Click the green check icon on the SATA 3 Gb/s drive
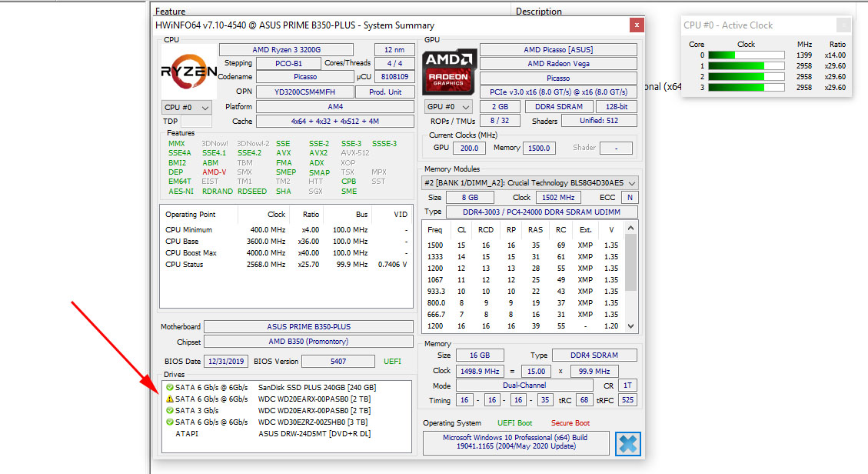Image resolution: width=868 pixels, height=474 pixels. tap(170, 410)
